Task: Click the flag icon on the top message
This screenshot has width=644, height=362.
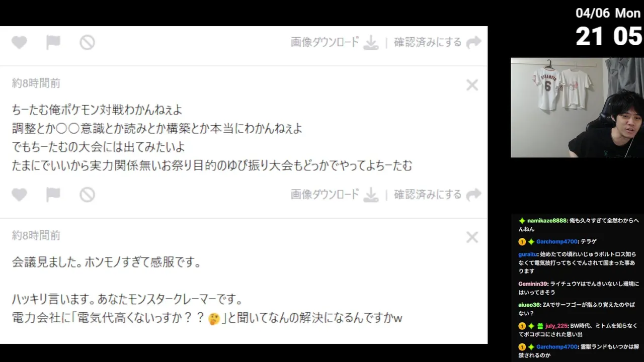Action: click(53, 43)
